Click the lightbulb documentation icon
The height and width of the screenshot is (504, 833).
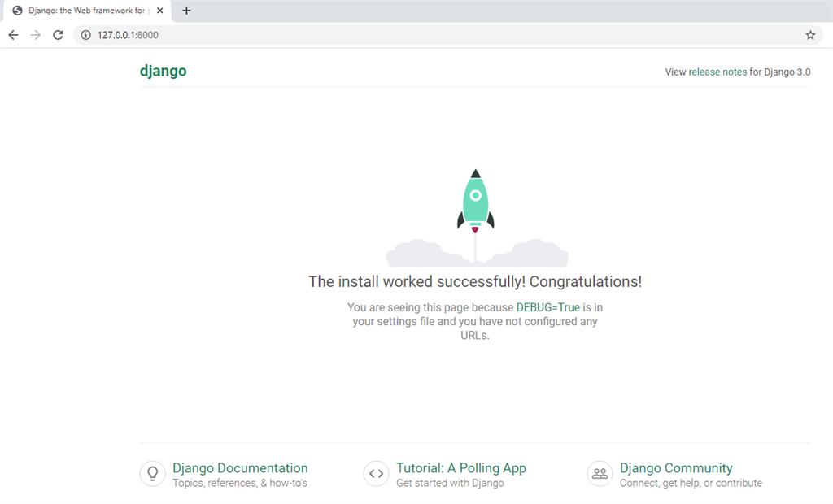point(152,473)
